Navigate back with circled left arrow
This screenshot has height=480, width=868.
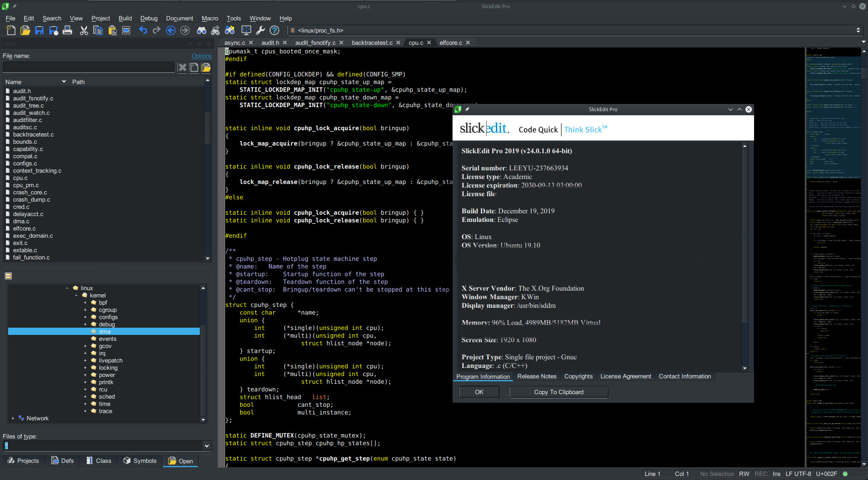click(x=171, y=30)
